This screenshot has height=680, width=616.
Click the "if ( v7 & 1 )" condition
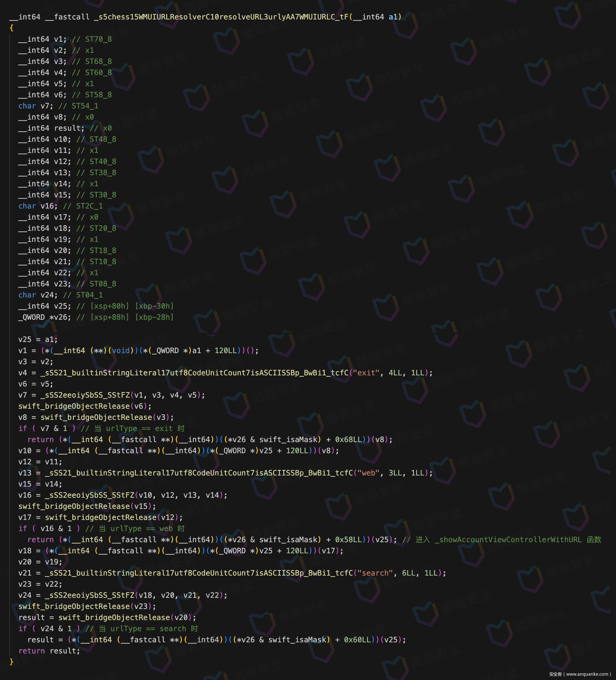click(x=47, y=429)
